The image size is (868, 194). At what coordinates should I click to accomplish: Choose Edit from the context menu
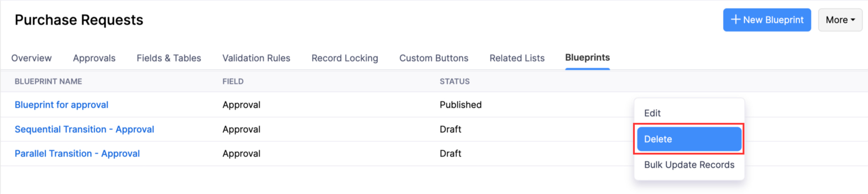pyautogui.click(x=652, y=113)
